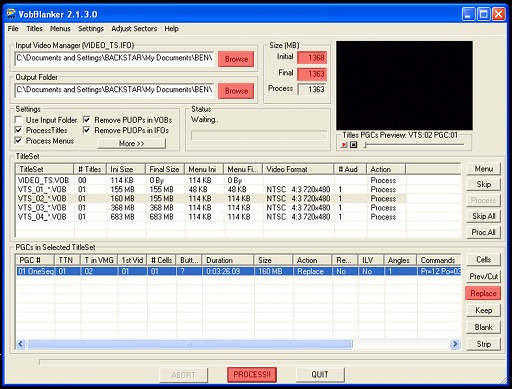Click the Menu button beside TitleSet list

pyautogui.click(x=483, y=169)
